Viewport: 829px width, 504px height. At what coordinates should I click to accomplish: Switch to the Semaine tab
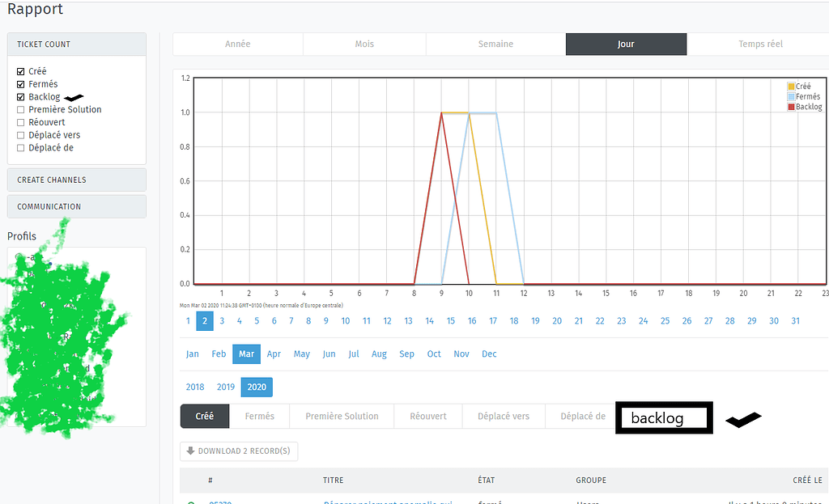495,44
